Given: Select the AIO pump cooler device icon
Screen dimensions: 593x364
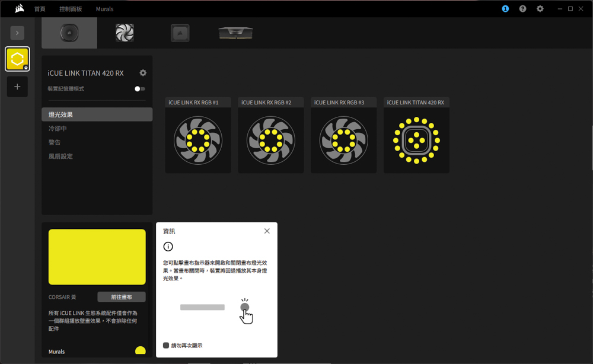Looking at the screenshot, I should pyautogui.click(x=69, y=33).
